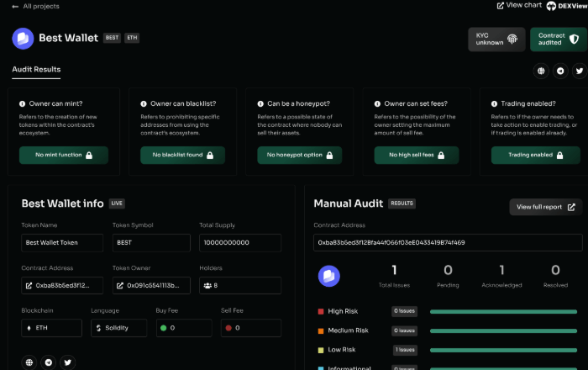Click the No blacklist found lock button
The width and height of the screenshot is (588, 370).
point(181,156)
